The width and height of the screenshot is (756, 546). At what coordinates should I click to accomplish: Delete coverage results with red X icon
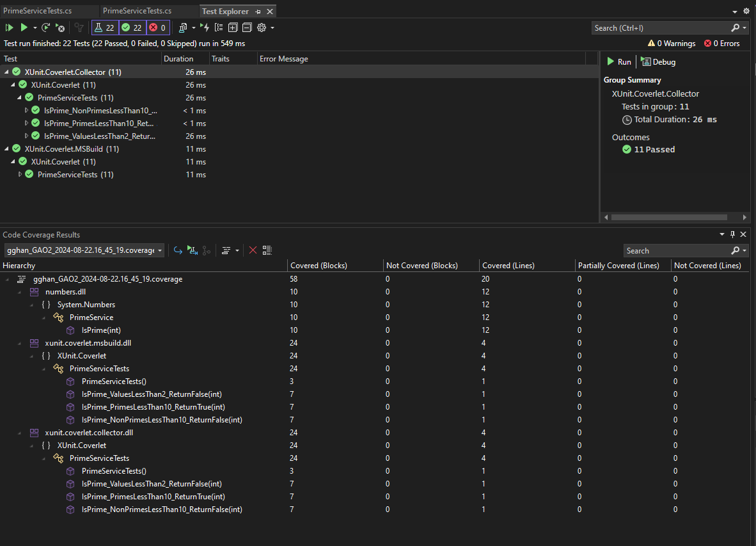pyautogui.click(x=253, y=250)
